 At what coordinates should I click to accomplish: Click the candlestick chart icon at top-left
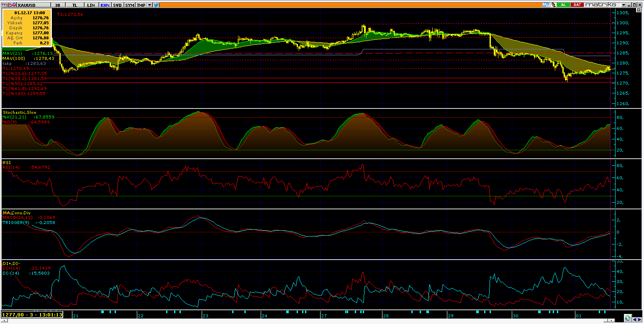tap(4, 5)
